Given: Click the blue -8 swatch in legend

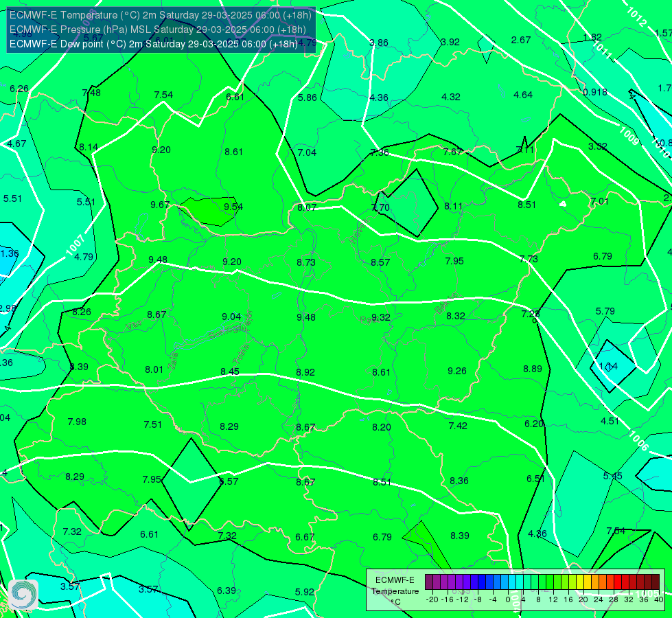Looking at the screenshot, I should point(482,582).
